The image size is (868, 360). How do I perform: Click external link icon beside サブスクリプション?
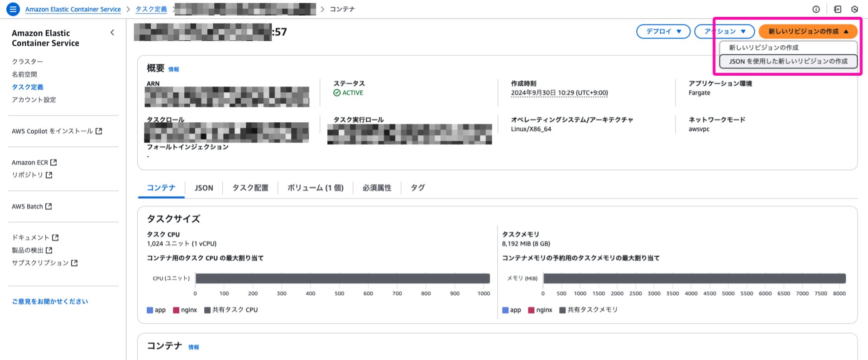[74, 263]
